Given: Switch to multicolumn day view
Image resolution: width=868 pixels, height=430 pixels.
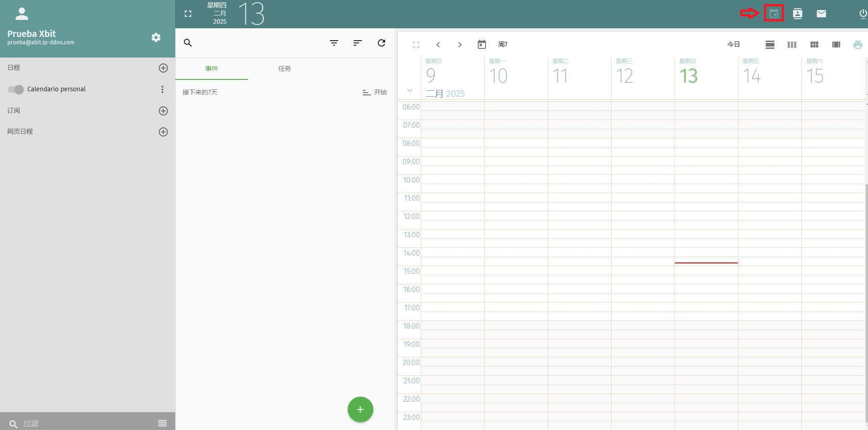Looking at the screenshot, I should [836, 45].
